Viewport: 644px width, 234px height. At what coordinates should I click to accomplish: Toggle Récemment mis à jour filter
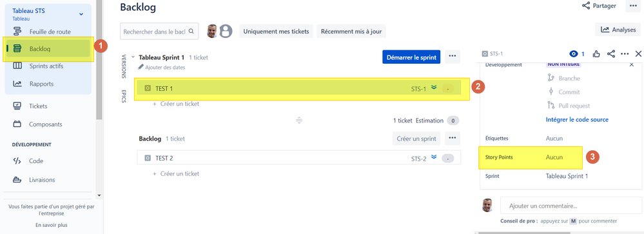pos(351,31)
